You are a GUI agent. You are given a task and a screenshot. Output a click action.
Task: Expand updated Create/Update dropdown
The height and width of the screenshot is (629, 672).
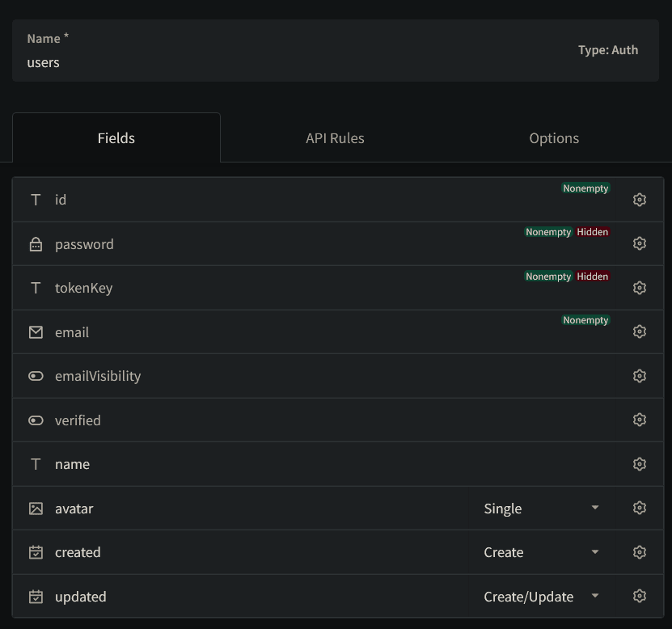point(541,597)
